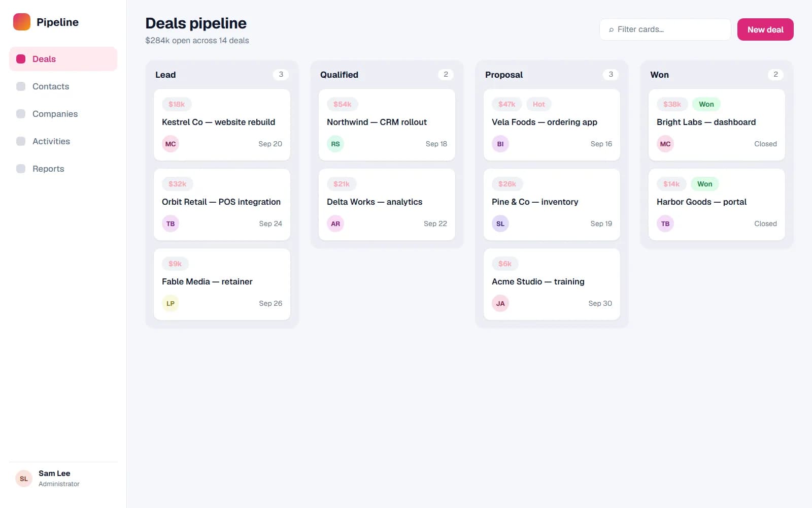Go to Contacts in the sidebar
Screen dimensions: 812x508
[x=63, y=86]
